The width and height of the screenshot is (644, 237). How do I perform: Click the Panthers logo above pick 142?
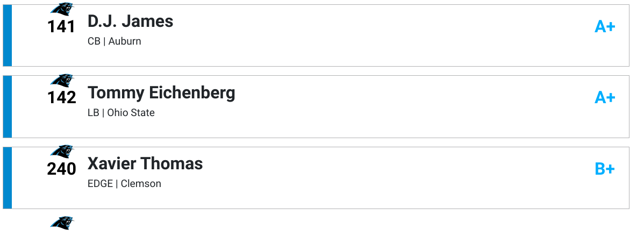[62, 81]
